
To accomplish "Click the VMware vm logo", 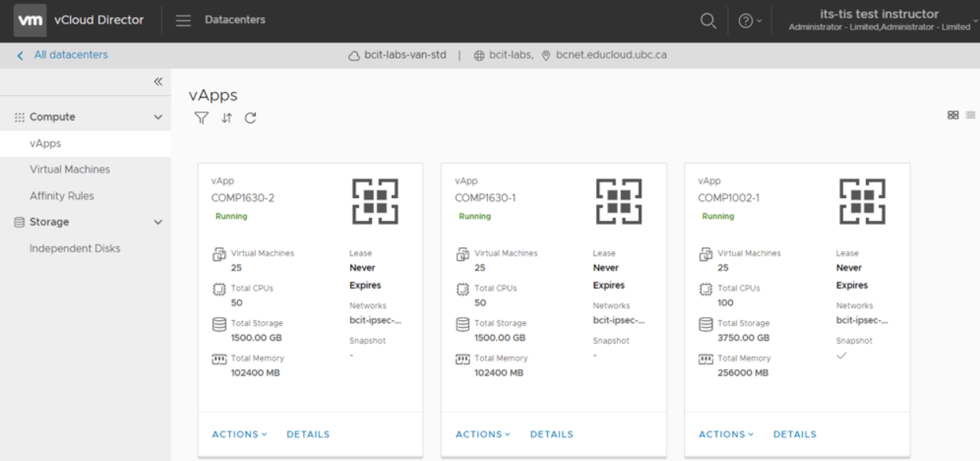I will click(x=30, y=20).
